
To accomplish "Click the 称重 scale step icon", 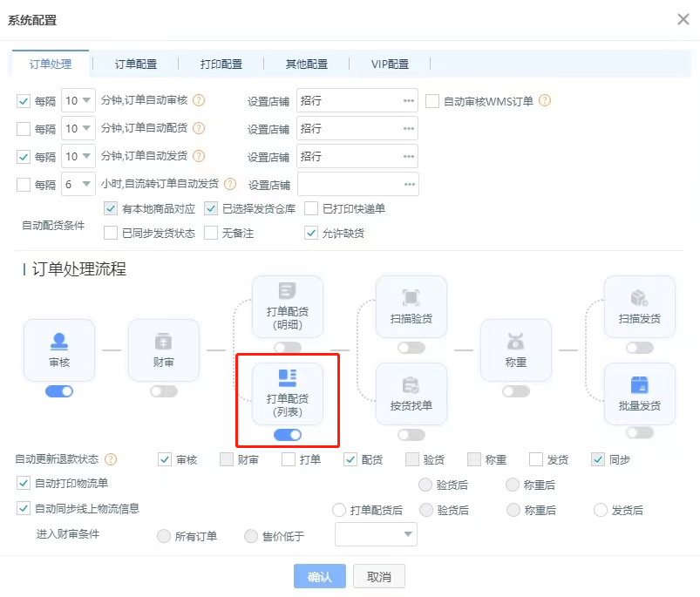I will tap(515, 342).
